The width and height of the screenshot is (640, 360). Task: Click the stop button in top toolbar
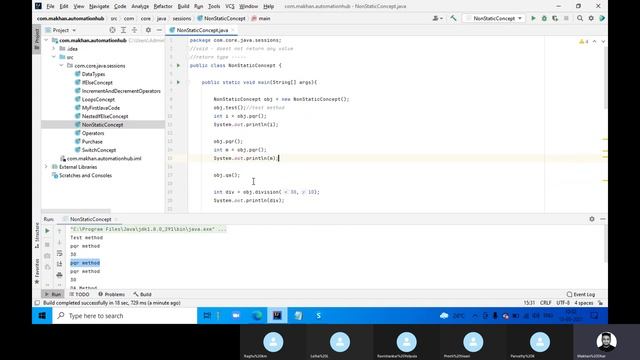click(566, 18)
